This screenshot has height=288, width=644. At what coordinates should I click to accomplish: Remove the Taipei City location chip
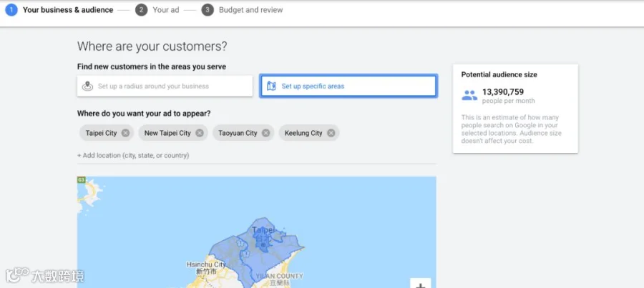[126, 133]
